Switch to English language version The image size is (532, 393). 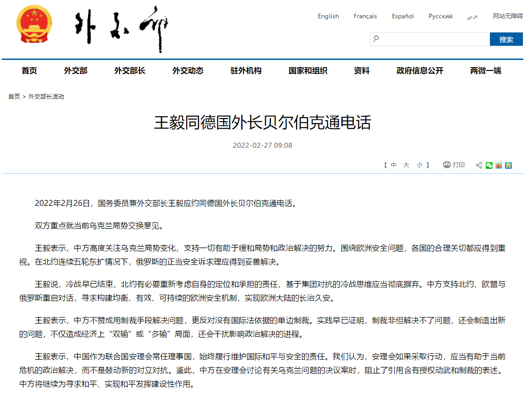tap(328, 16)
